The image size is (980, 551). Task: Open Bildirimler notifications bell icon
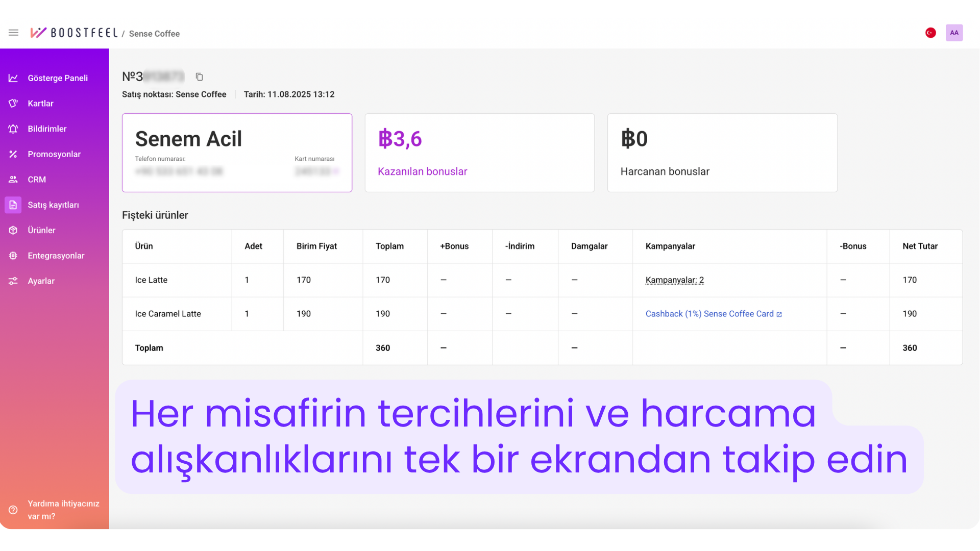13,129
